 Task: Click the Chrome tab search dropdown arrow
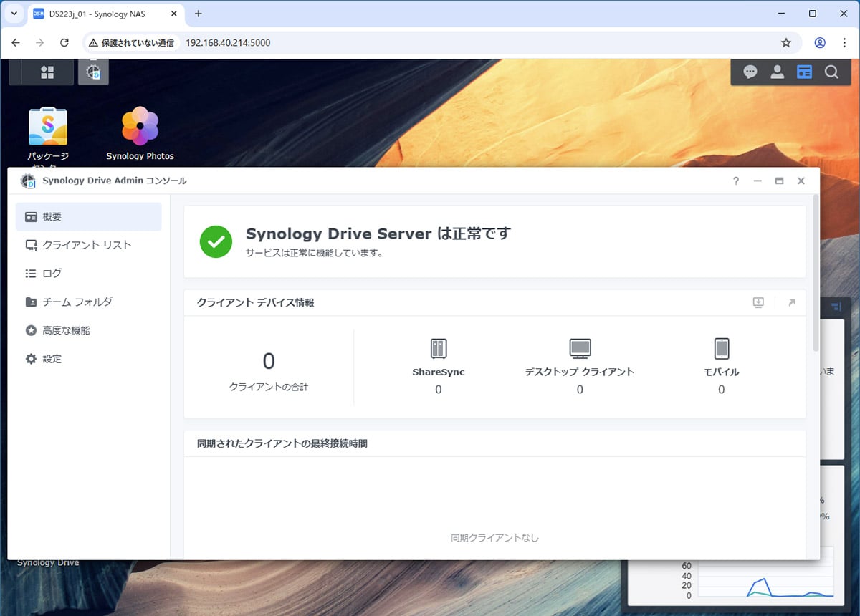coord(14,14)
